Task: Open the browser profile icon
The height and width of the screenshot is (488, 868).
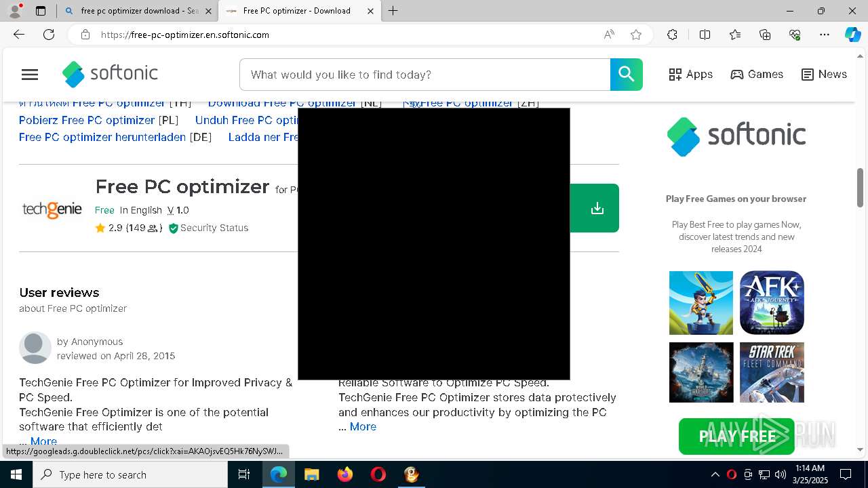Action: (x=15, y=11)
